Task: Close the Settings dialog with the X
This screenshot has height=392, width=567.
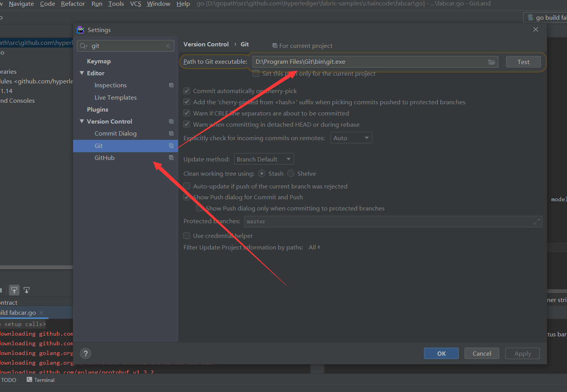Action: 536,29
